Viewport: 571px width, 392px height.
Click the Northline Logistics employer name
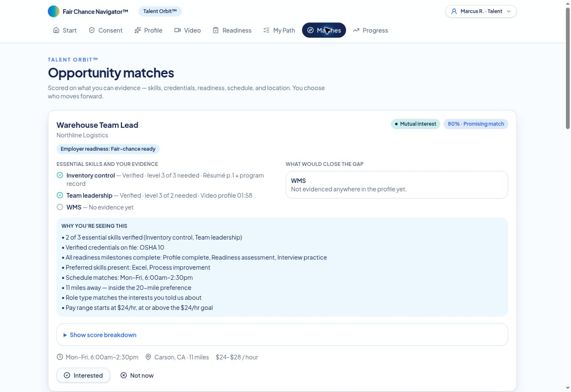(82, 135)
